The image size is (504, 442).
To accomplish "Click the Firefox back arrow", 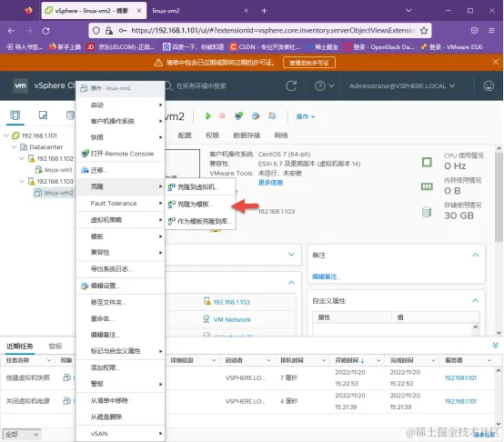I will 11,31.
